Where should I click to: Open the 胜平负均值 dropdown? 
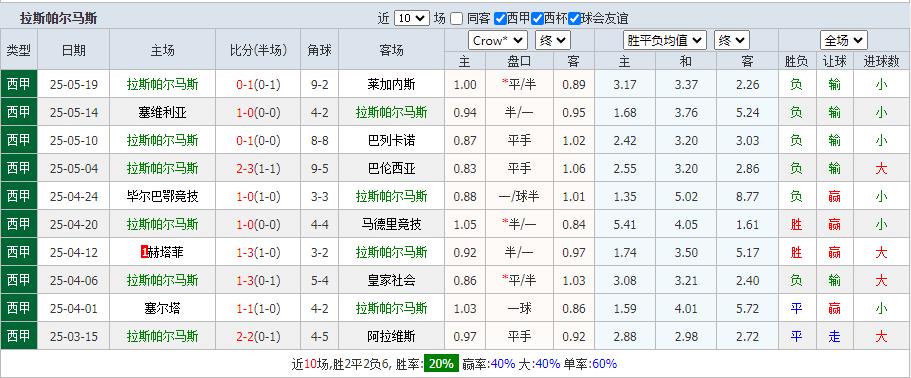click(665, 41)
